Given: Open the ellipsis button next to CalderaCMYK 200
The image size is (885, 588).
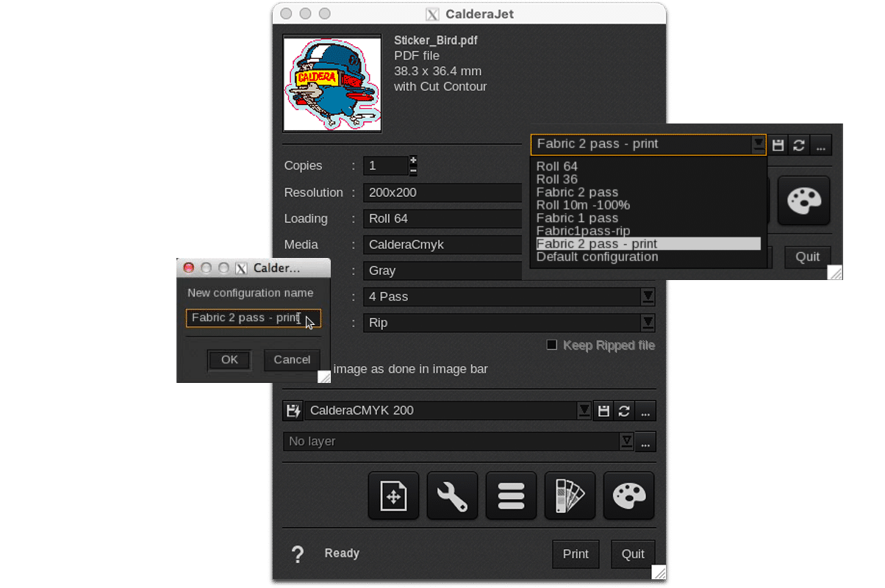Looking at the screenshot, I should pyautogui.click(x=645, y=411).
